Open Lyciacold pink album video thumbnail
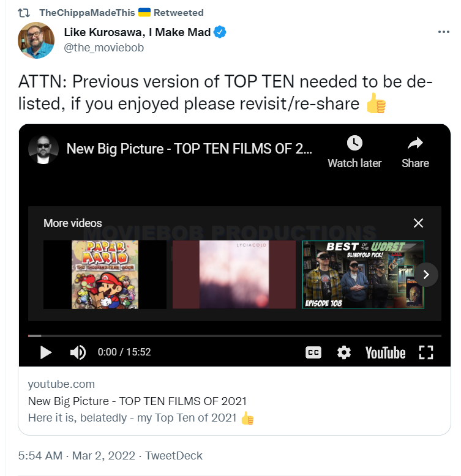Viewport: 461px width, 476px height. point(234,275)
